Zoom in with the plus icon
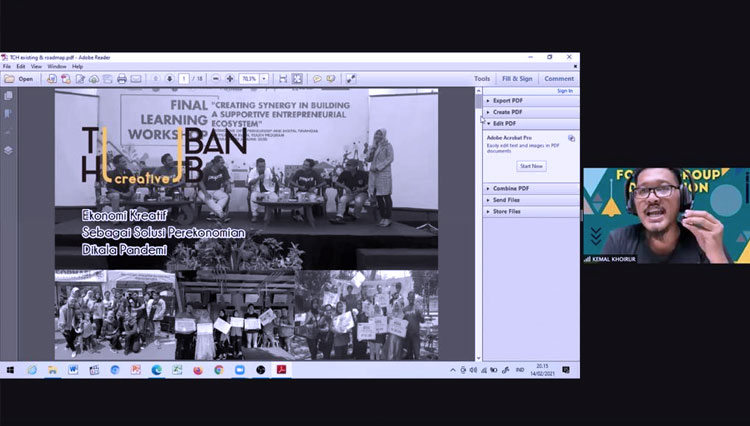Image resolution: width=750 pixels, height=426 pixels. click(x=230, y=79)
